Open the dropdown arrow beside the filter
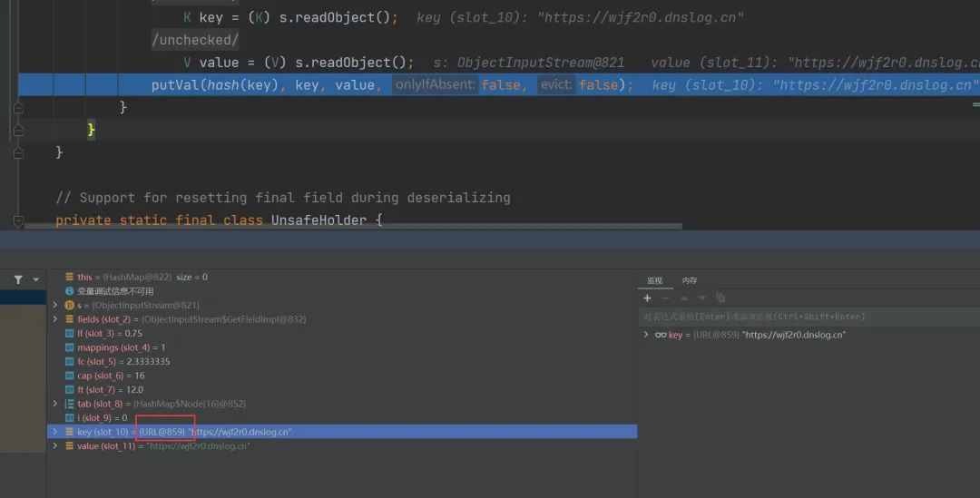Screen dimensions: 980x498 [x=35, y=279]
